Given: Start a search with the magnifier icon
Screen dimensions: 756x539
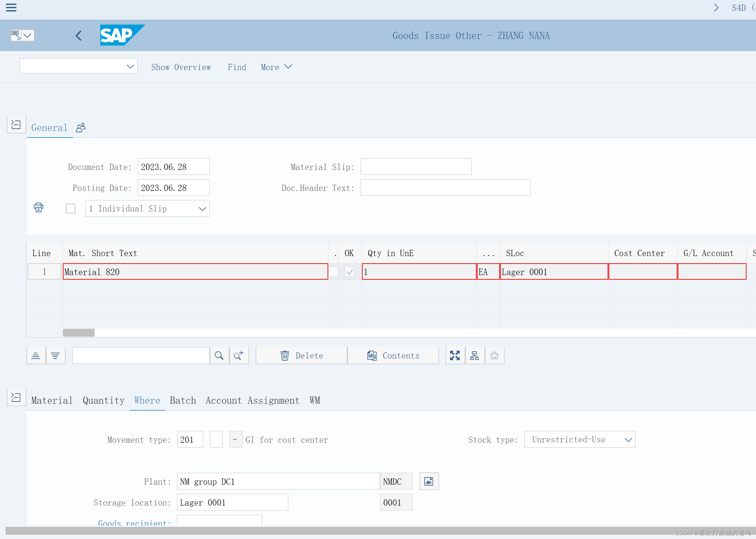Looking at the screenshot, I should point(219,355).
